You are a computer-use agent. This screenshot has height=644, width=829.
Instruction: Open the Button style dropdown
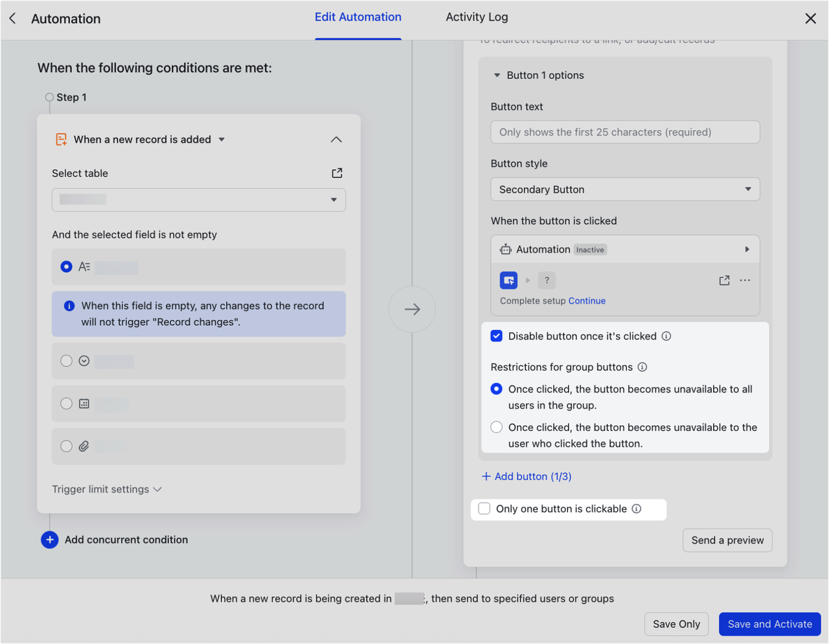click(625, 189)
